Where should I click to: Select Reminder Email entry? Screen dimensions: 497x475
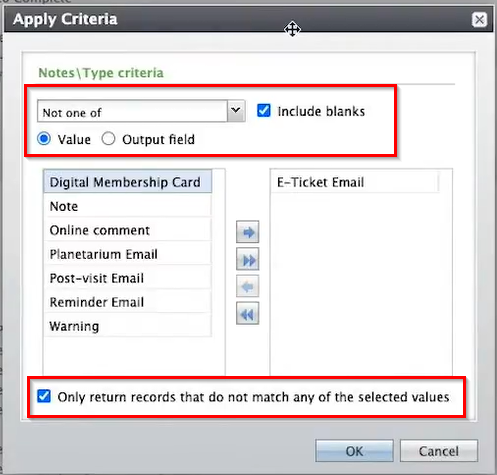point(128,302)
